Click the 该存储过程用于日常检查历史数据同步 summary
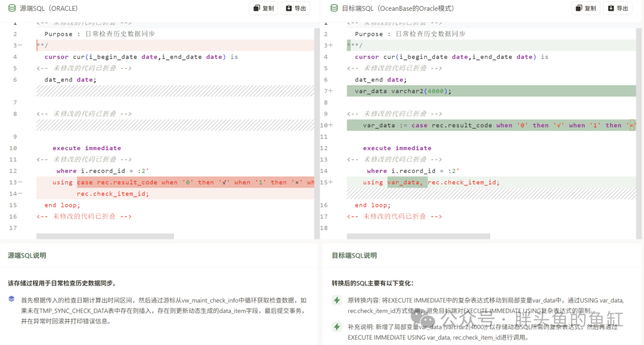Viewport: 644px width, 345px height. (62, 283)
